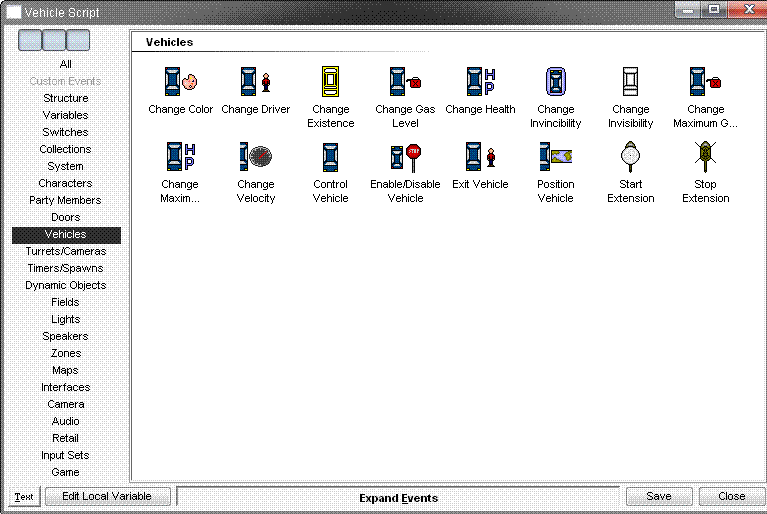This screenshot has height=514, width=767.
Task: Select the Stop Extension icon
Action: (705, 156)
